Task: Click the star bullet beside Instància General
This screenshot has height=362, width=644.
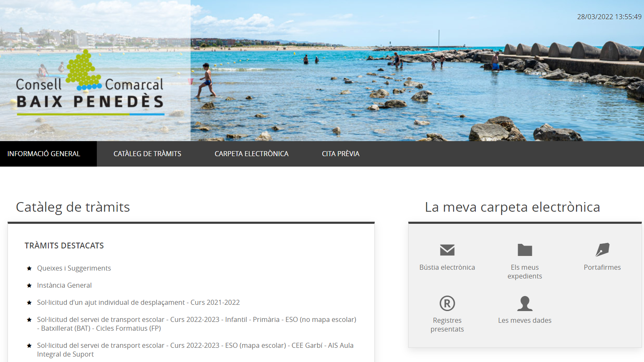Action: click(x=29, y=286)
